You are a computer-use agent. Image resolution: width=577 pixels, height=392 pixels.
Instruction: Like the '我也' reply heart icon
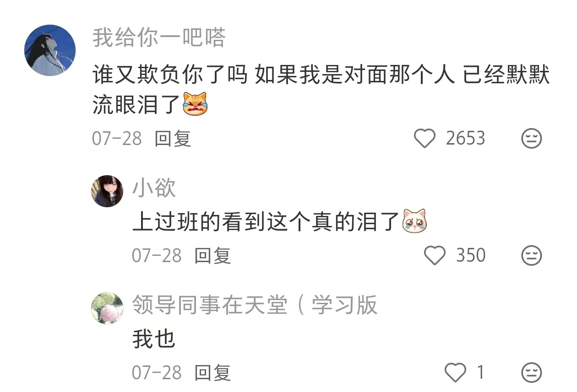click(x=455, y=372)
